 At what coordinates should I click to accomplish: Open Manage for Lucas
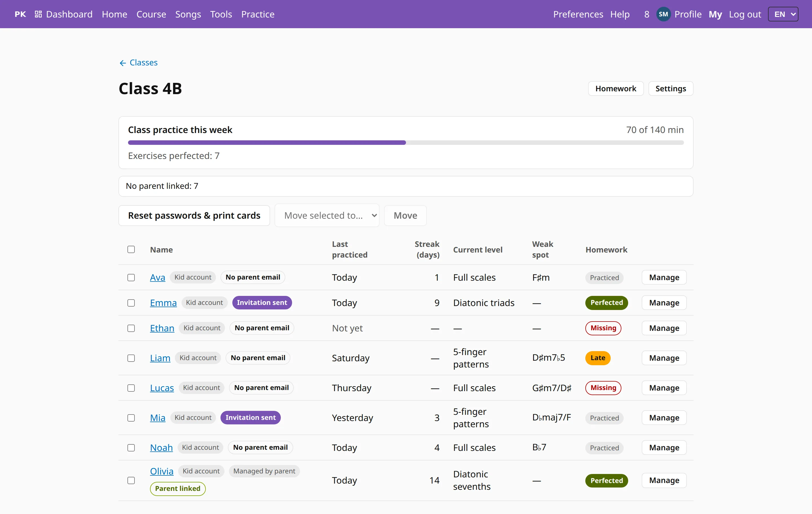point(664,387)
